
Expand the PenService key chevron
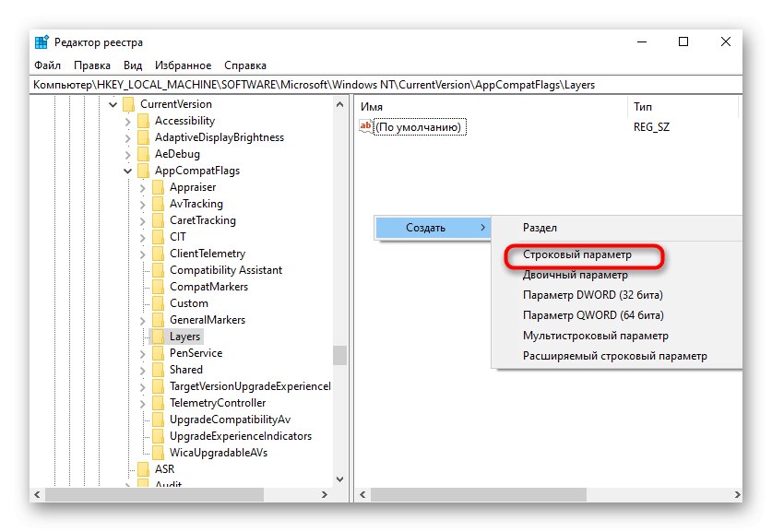coord(142,354)
